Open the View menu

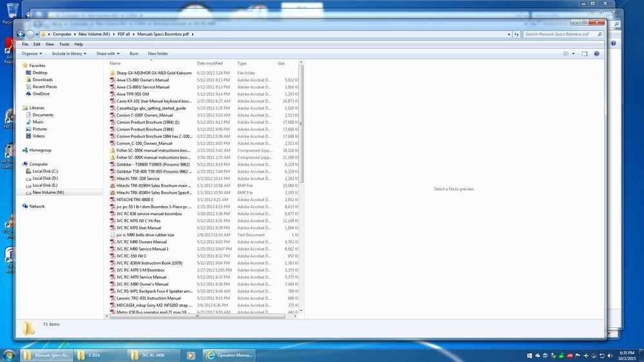click(50, 44)
